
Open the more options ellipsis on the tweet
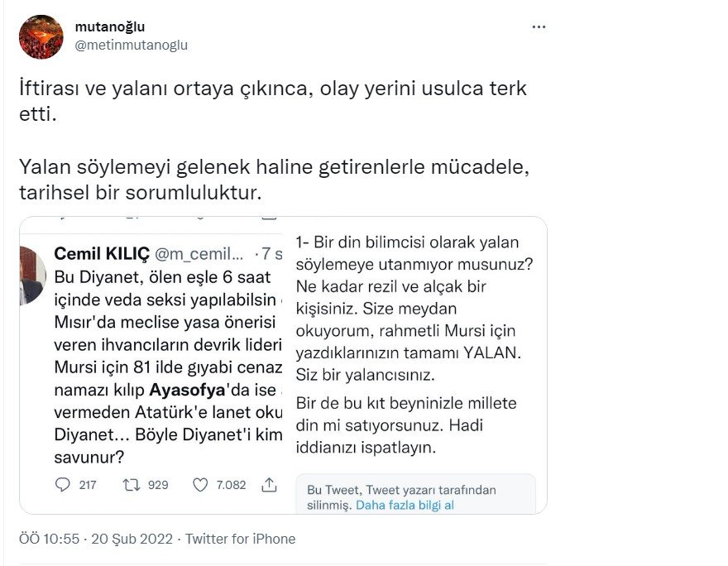[539, 26]
